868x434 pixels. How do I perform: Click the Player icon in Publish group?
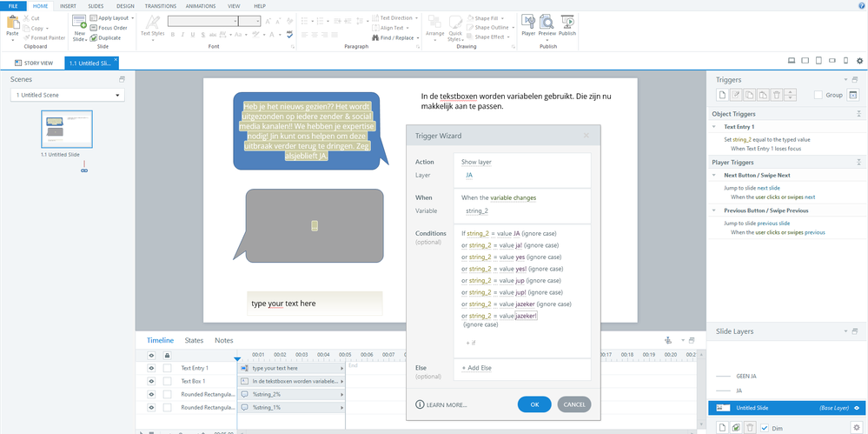pyautogui.click(x=527, y=23)
